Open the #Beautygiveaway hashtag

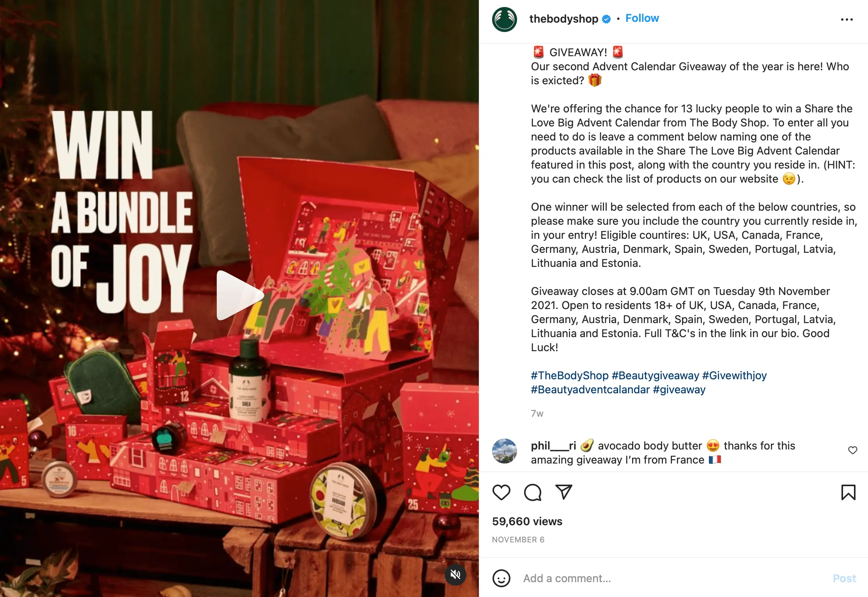[x=655, y=375]
